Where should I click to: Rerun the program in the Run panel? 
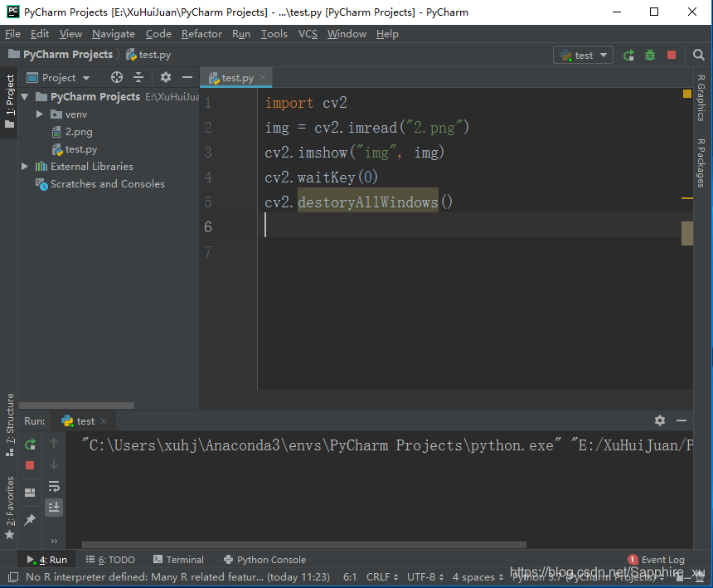tap(31, 445)
